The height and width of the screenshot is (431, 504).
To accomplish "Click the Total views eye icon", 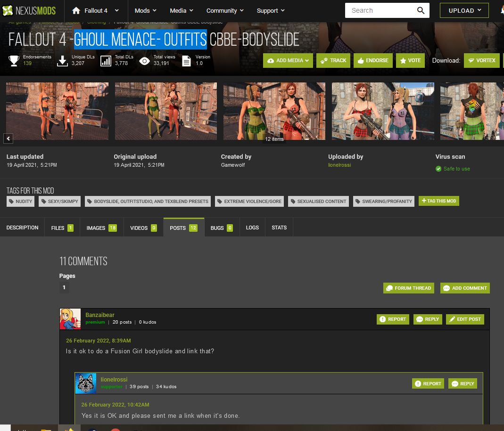I will [x=145, y=61].
